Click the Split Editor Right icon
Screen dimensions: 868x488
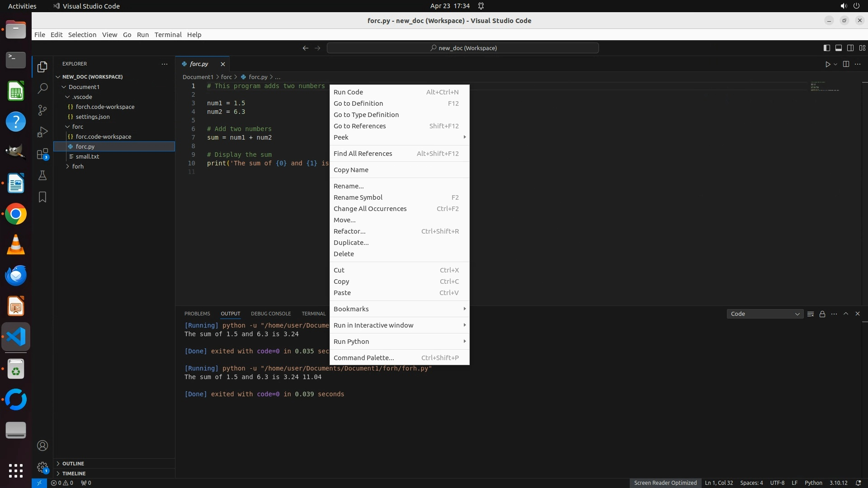tap(846, 64)
